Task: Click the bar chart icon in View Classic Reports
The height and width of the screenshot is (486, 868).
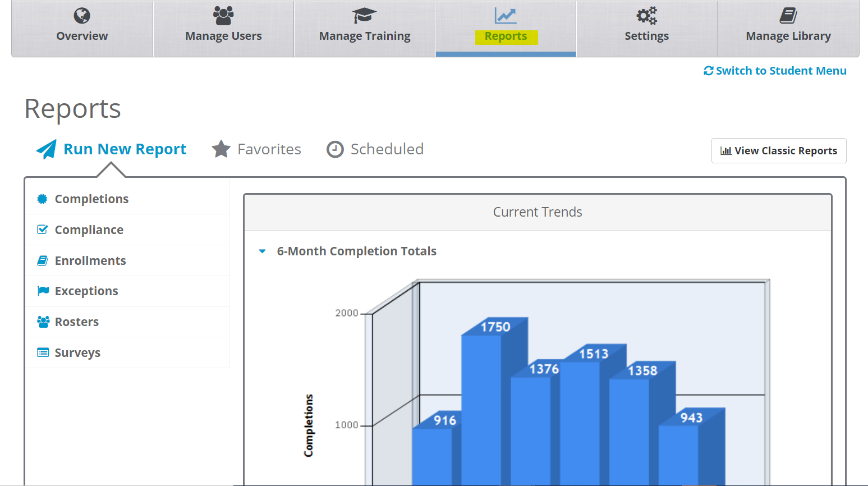Action: (x=726, y=151)
